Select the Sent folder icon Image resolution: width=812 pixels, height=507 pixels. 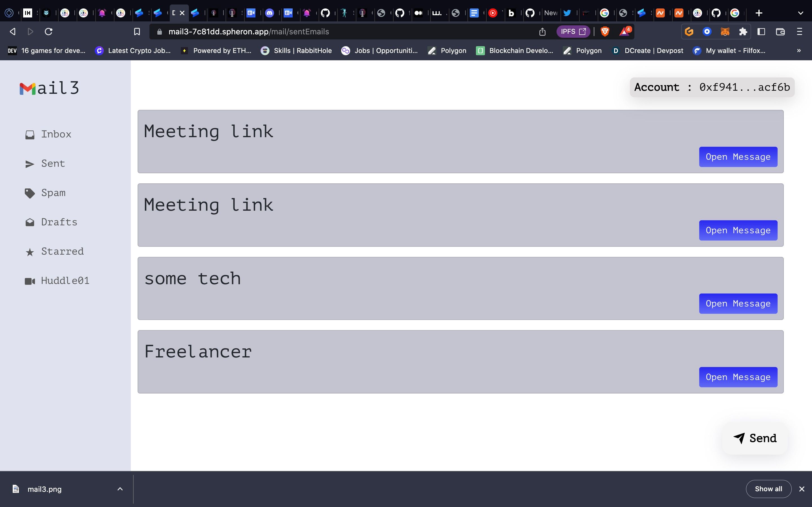coord(29,164)
